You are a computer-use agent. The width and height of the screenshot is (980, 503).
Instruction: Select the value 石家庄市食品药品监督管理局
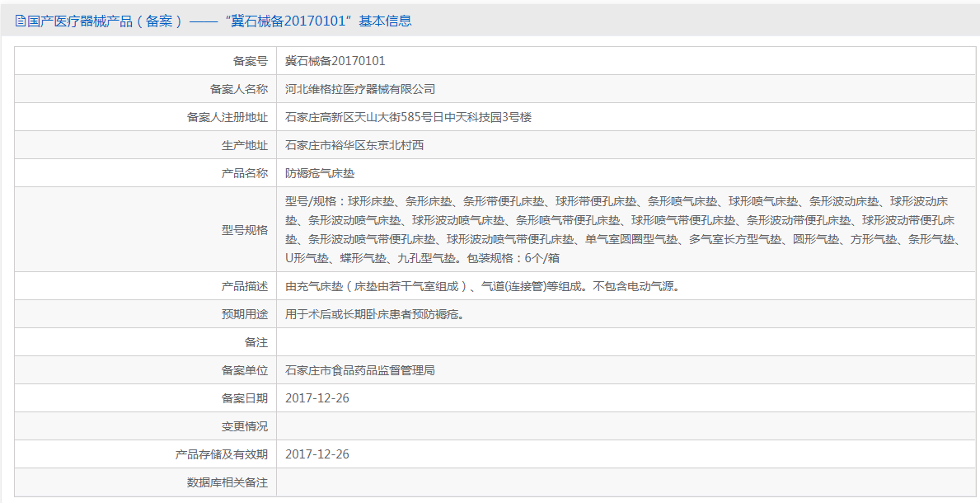[360, 370]
